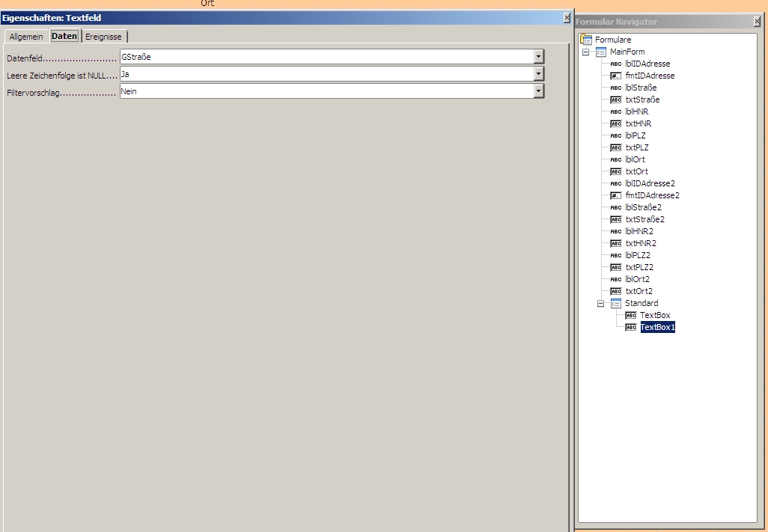Click the MainForm form icon
Viewport: 768px width, 532px height.
click(x=600, y=52)
